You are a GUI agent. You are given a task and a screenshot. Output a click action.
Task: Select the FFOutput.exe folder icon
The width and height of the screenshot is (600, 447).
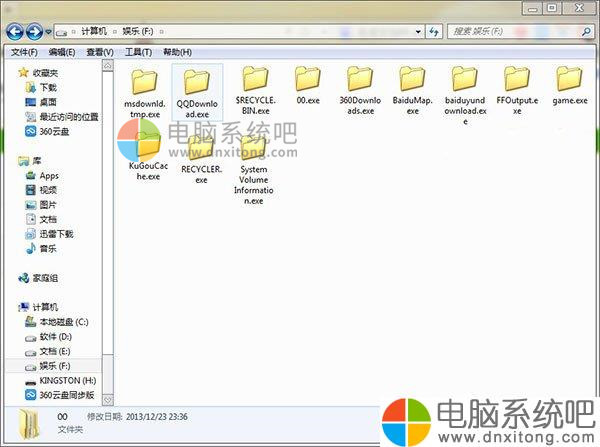[x=517, y=78]
